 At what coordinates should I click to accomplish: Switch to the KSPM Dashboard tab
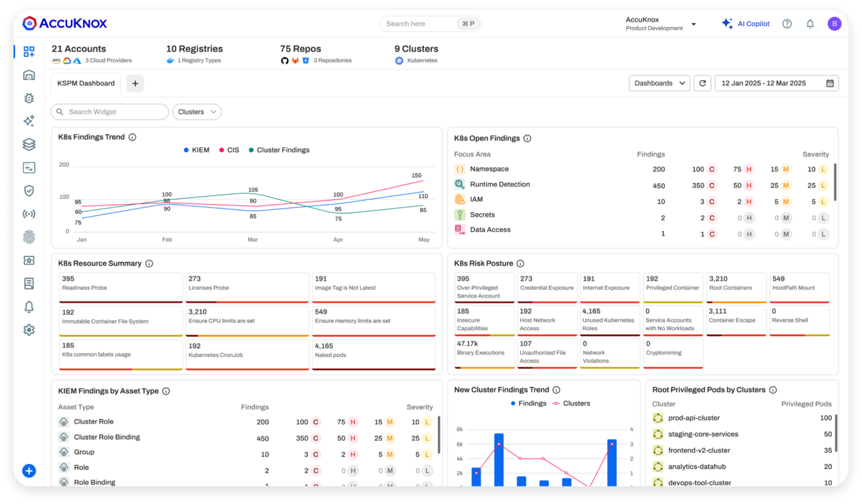coord(85,83)
